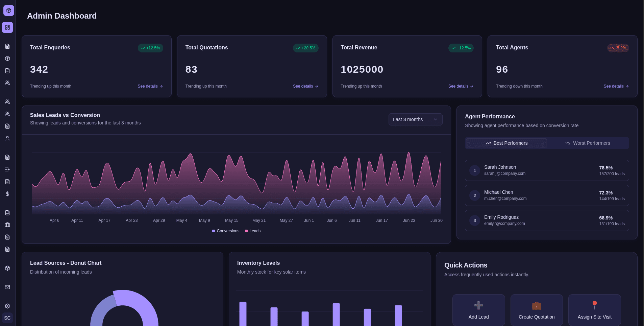Toggle the Leads legend item

[252, 231]
